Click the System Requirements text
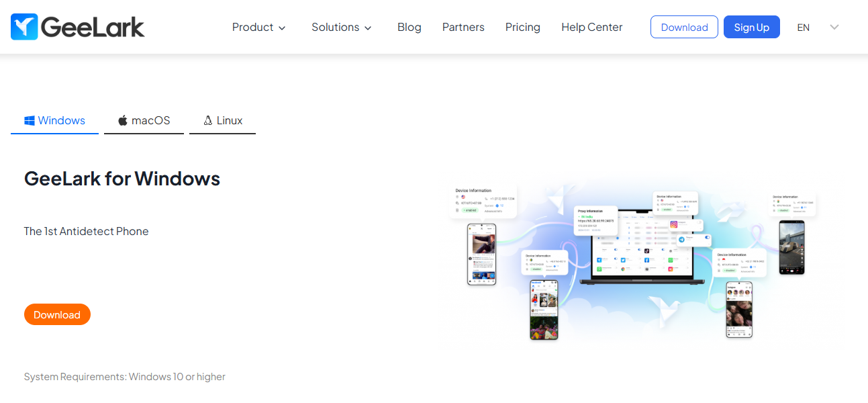 124,377
